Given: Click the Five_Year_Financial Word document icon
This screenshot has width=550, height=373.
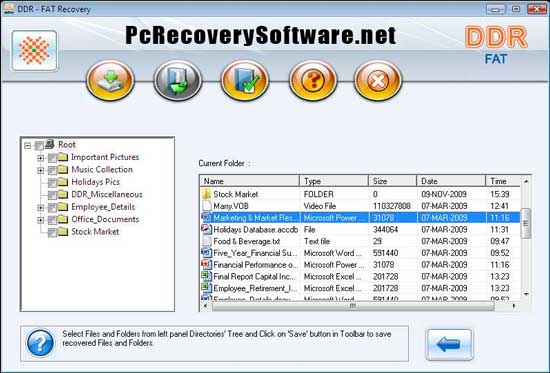Looking at the screenshot, I should point(207,253).
